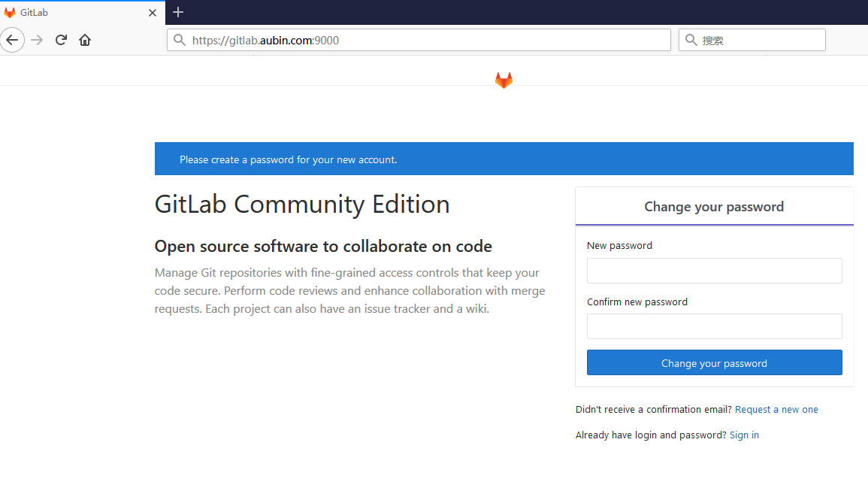Click the GitLab fox logo in page header

[504, 80]
